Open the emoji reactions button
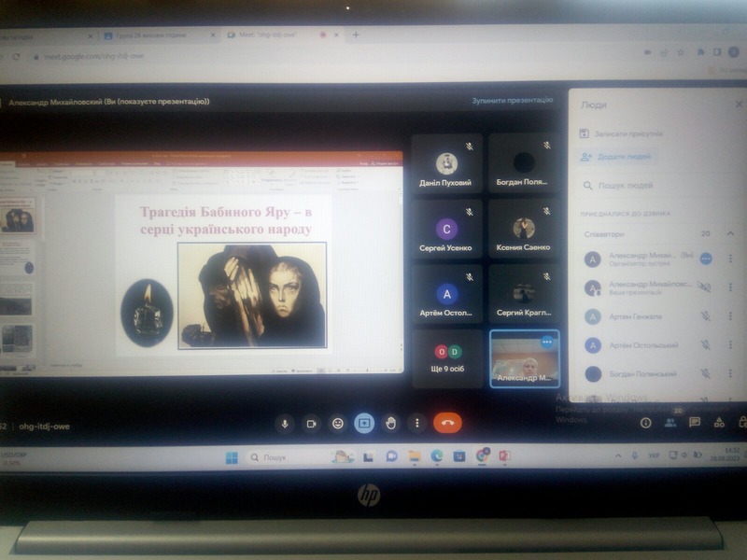The width and height of the screenshot is (747, 560). click(x=337, y=423)
